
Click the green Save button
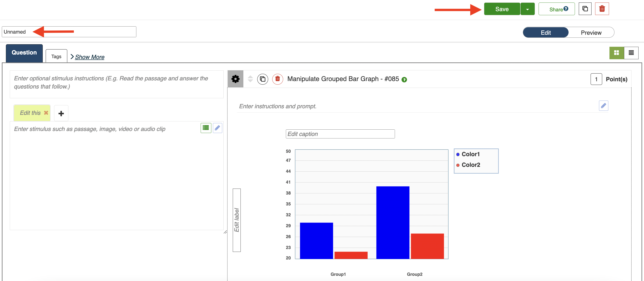(x=502, y=9)
